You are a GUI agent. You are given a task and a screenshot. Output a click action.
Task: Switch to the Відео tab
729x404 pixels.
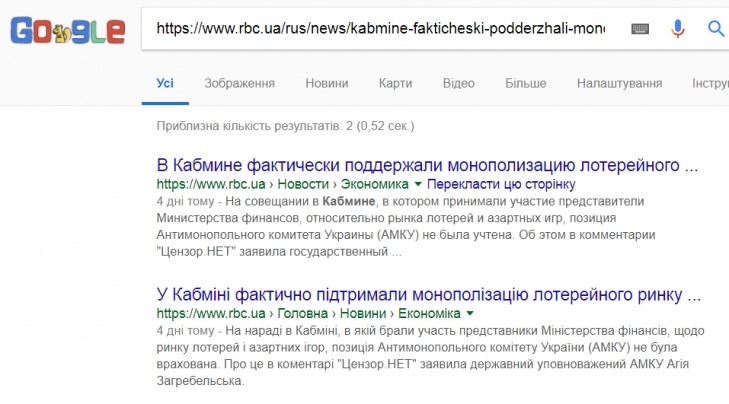pyautogui.click(x=458, y=83)
